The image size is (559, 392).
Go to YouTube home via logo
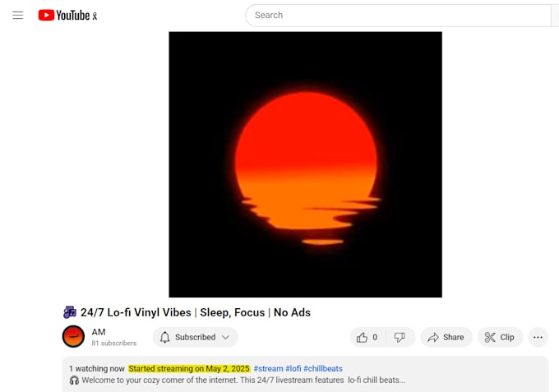[67, 16]
